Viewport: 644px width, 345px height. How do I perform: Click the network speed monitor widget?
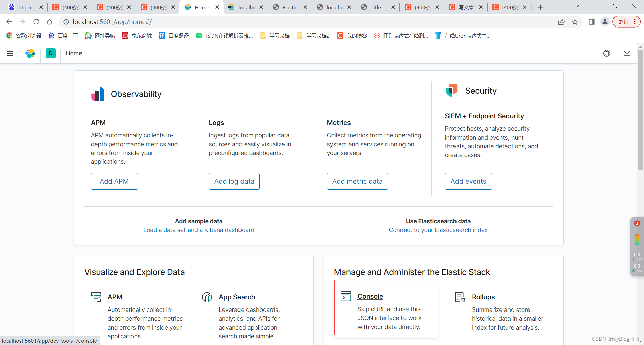click(637, 247)
